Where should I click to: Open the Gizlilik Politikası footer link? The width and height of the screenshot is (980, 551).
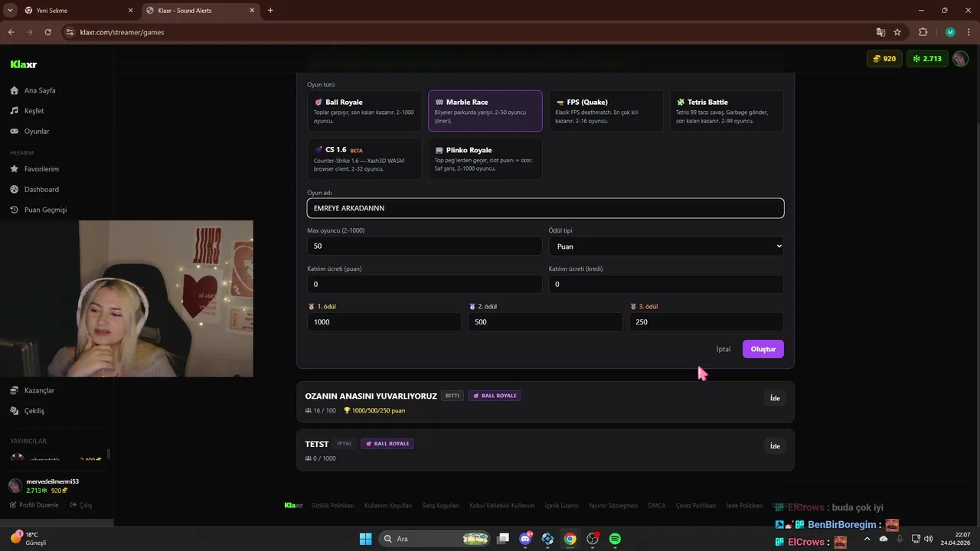(x=332, y=506)
